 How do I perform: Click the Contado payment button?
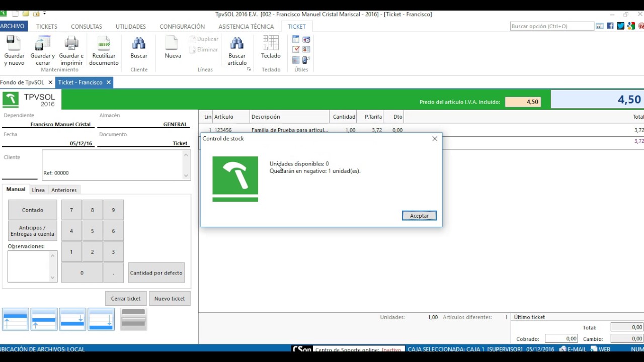click(33, 210)
